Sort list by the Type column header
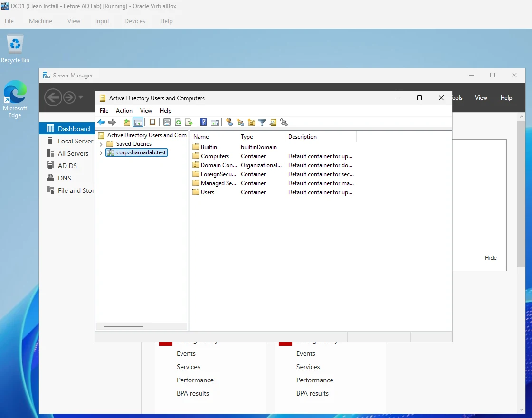Screen dimensions: 532x418 261,137
